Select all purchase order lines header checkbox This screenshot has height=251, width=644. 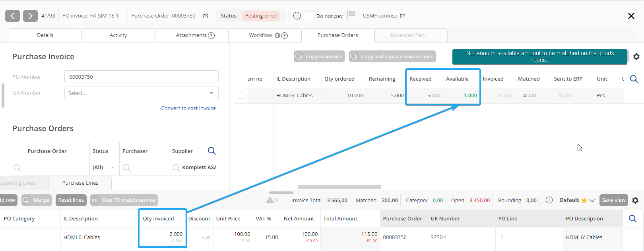click(241, 79)
